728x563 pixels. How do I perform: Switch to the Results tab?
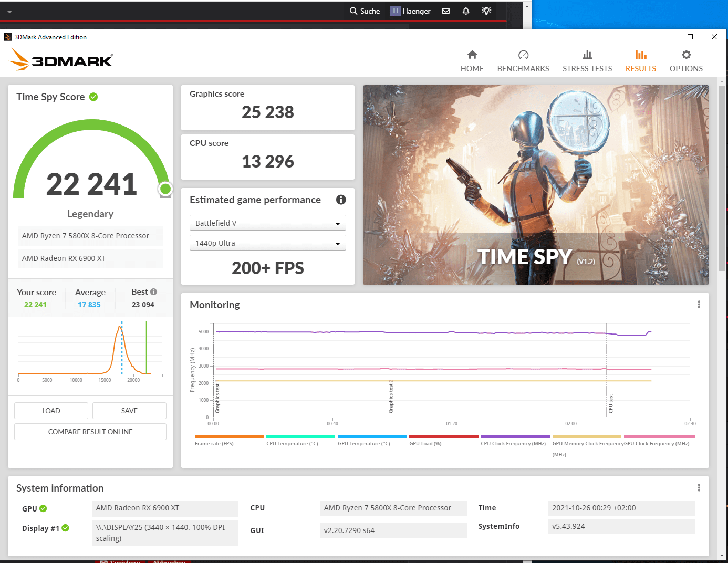click(x=640, y=61)
